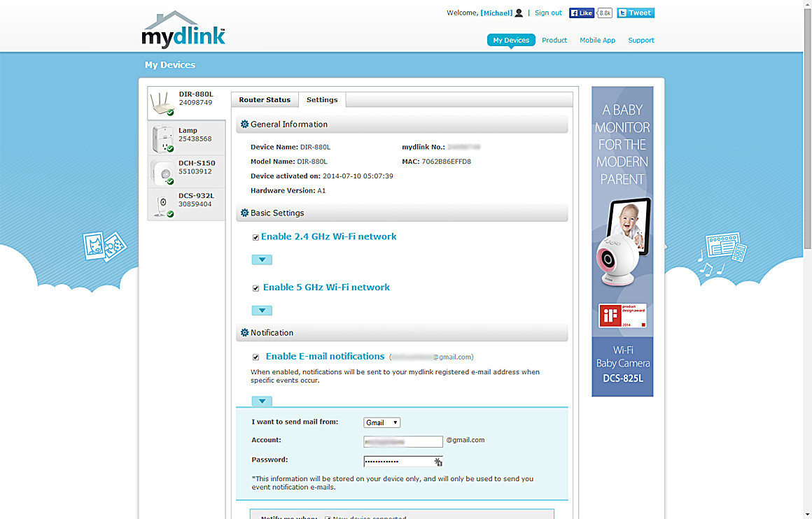Select the Lamp smart plug device icon

(x=162, y=137)
